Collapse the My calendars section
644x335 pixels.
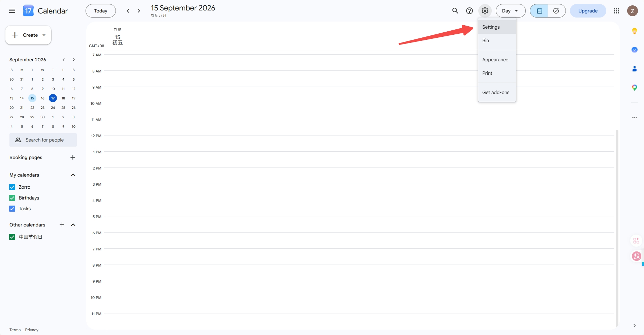tap(73, 175)
